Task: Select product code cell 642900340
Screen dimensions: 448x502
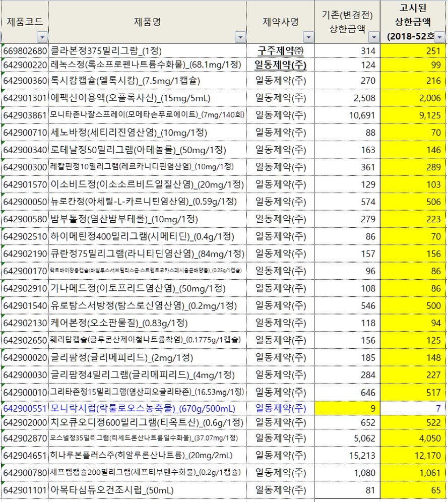Action: [x=25, y=150]
